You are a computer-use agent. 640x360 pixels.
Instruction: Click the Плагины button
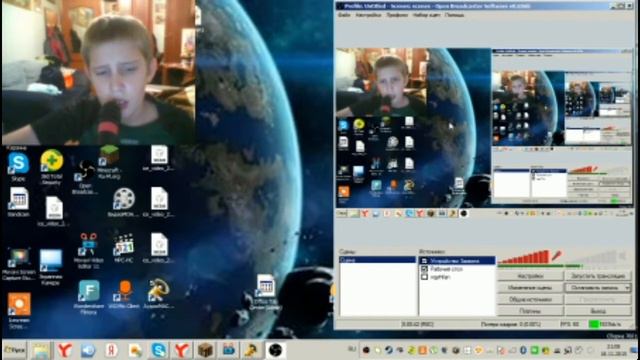(x=530, y=311)
